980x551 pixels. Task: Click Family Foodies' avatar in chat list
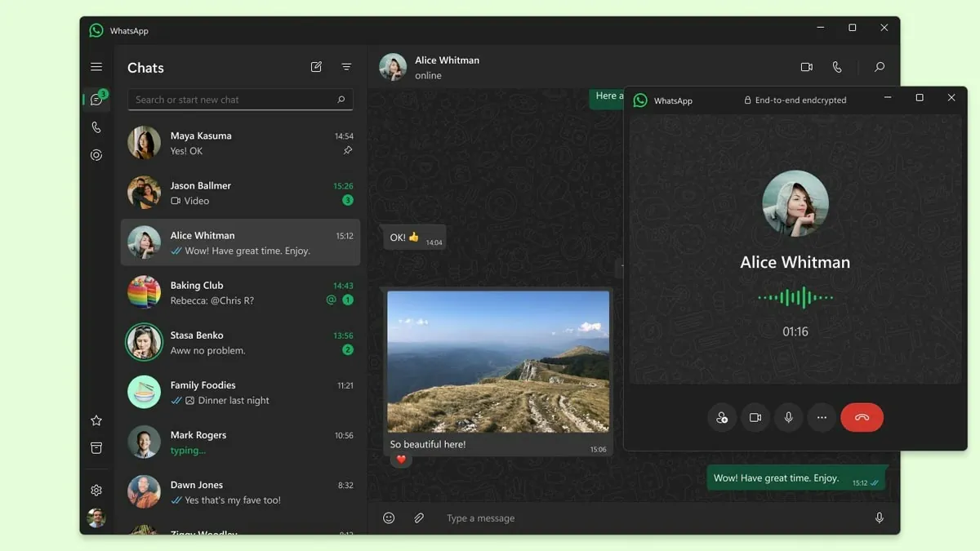point(144,392)
